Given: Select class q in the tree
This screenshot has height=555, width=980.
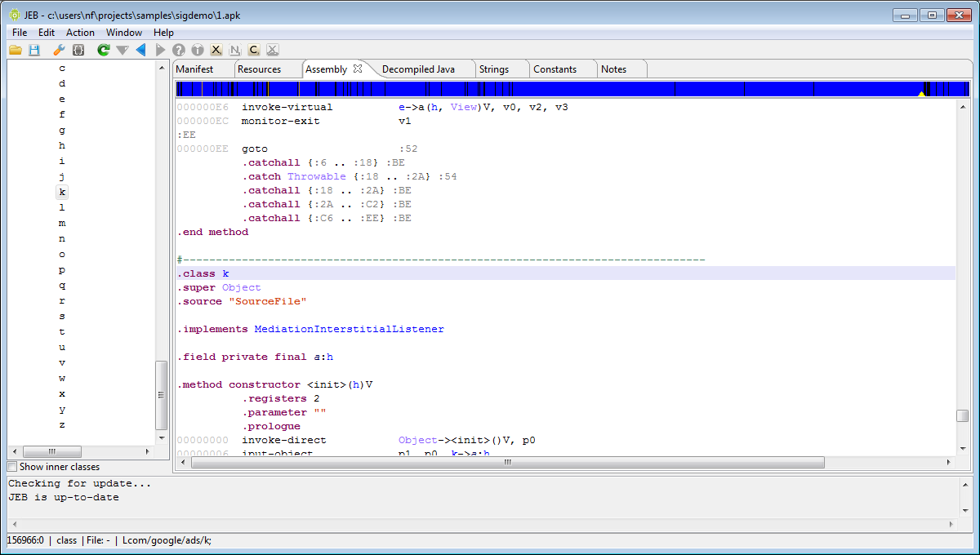Looking at the screenshot, I should 62,286.
